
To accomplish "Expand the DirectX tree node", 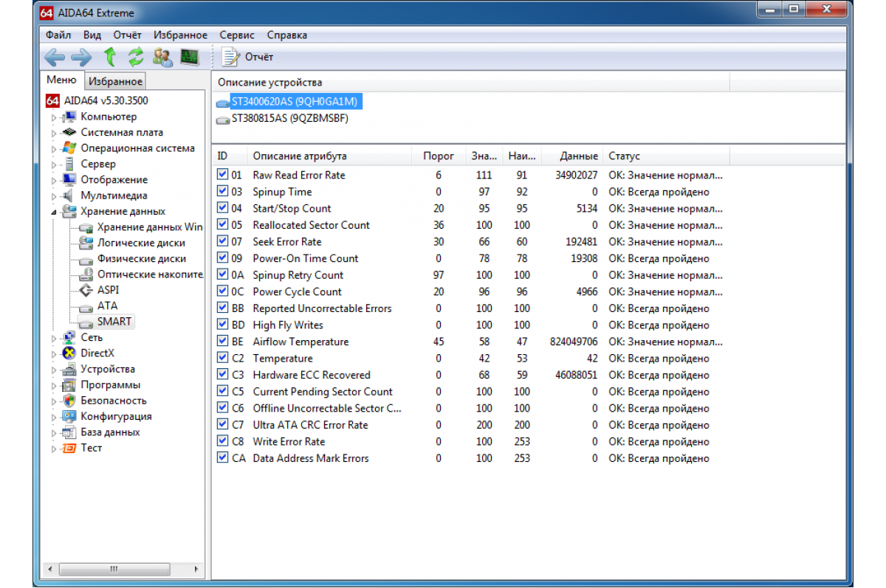I will [x=53, y=353].
